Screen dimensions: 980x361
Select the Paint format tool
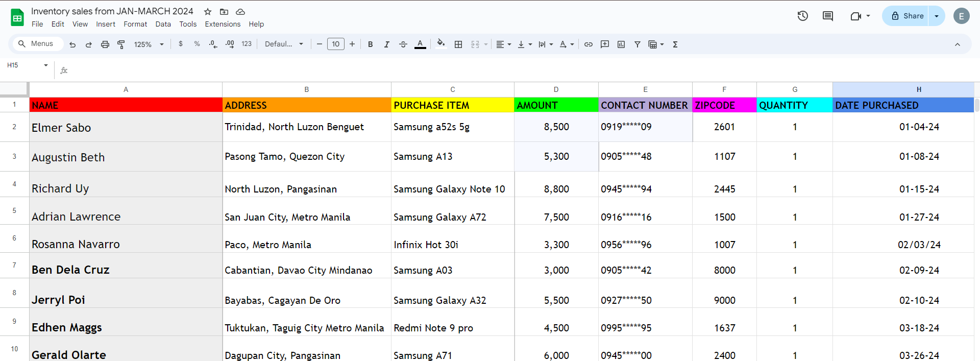pos(121,44)
